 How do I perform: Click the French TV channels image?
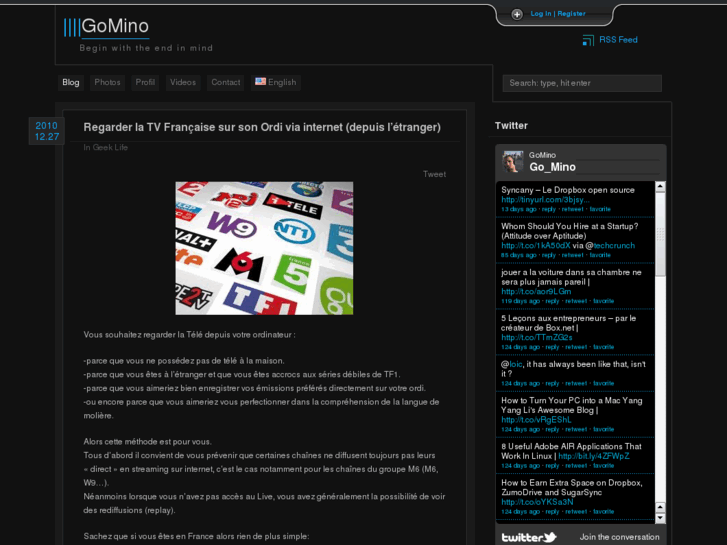[x=264, y=248]
